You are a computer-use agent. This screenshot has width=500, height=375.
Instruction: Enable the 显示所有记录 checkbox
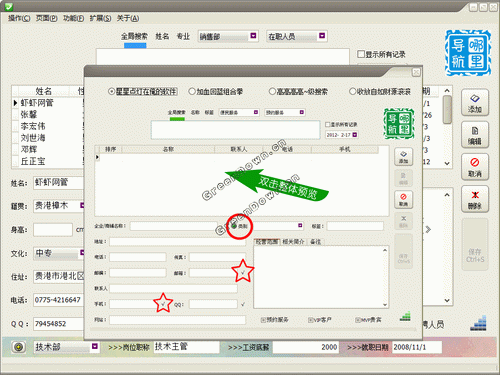(x=361, y=54)
